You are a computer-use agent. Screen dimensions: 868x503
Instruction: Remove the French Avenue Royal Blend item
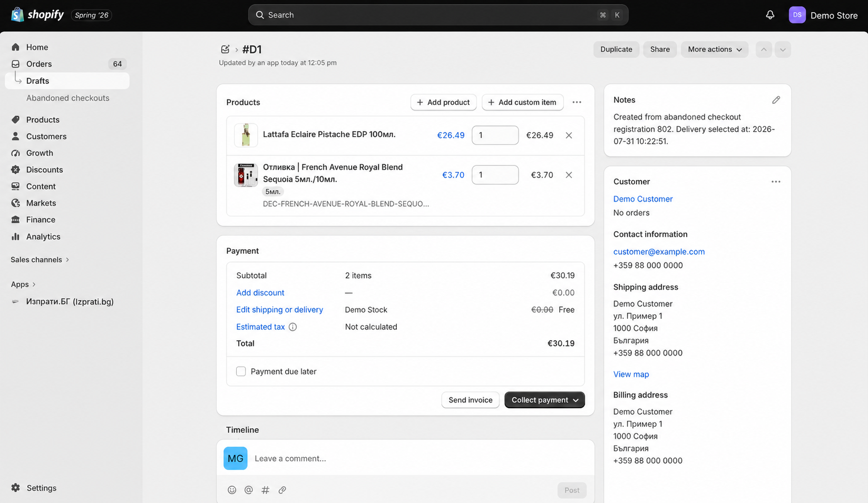pyautogui.click(x=569, y=175)
